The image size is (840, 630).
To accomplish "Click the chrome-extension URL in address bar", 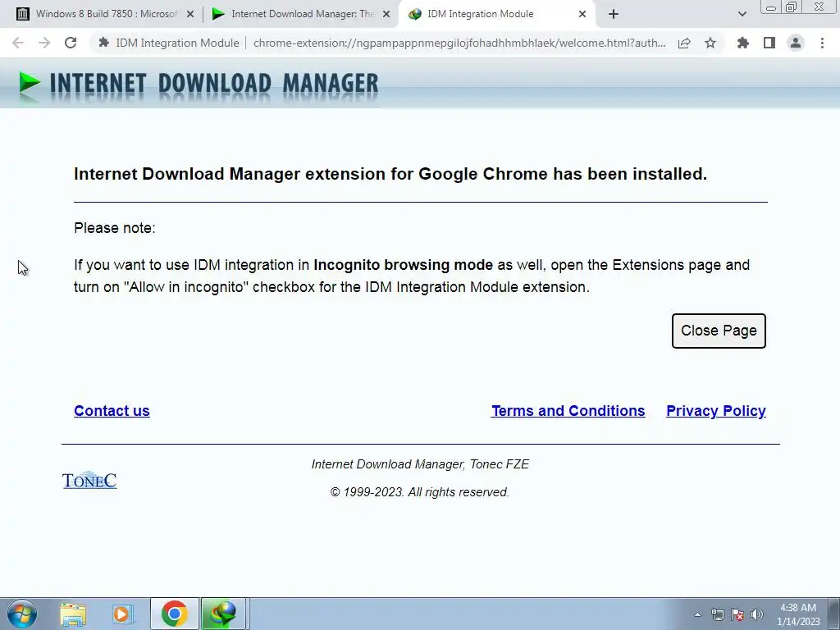I will pyautogui.click(x=459, y=43).
